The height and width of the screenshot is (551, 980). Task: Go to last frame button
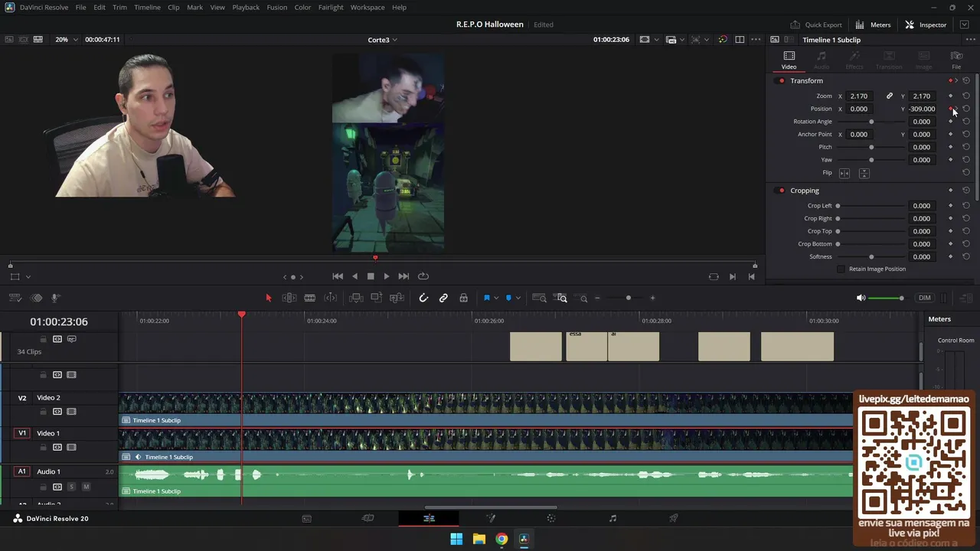pyautogui.click(x=403, y=276)
